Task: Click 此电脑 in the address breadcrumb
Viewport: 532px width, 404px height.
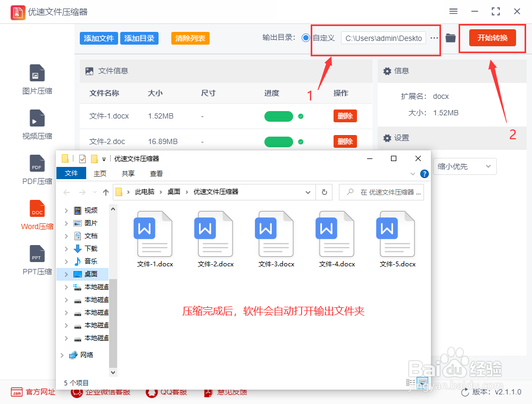Action: [x=145, y=192]
